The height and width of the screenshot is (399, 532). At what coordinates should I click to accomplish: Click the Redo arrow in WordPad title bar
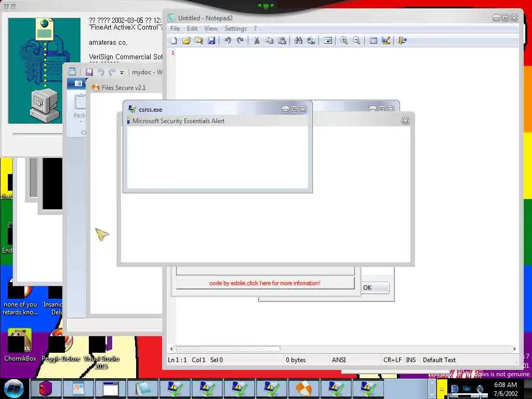coord(112,72)
